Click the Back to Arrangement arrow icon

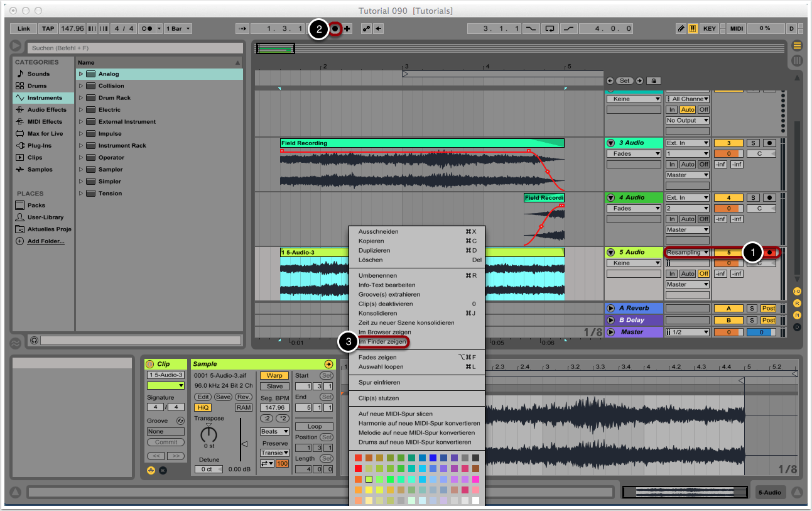point(378,29)
